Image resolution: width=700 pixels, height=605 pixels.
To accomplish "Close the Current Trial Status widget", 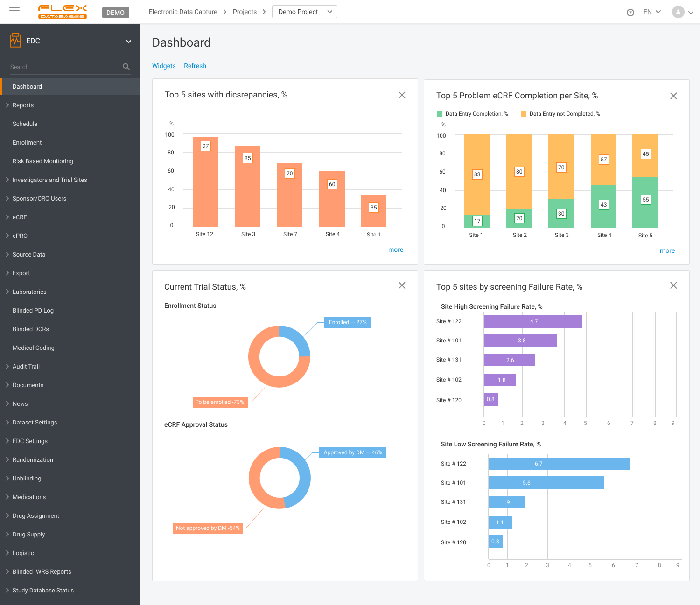I will click(x=402, y=285).
